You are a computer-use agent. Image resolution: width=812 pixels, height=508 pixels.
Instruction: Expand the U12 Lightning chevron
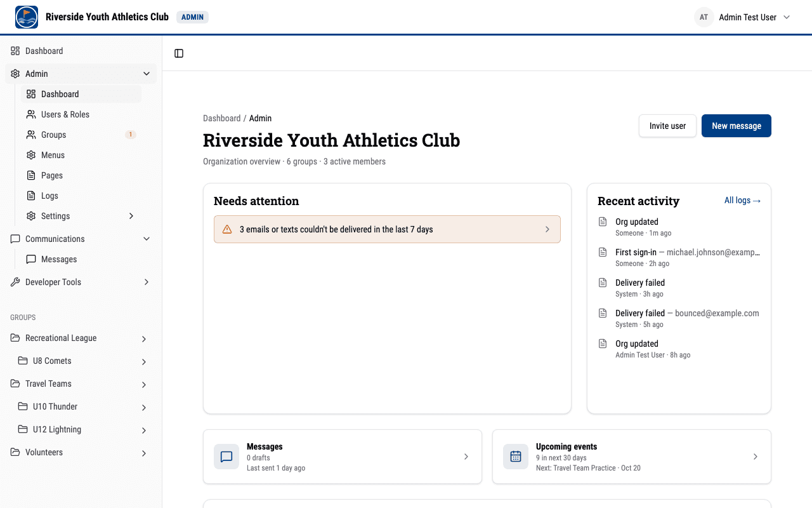pos(144,431)
